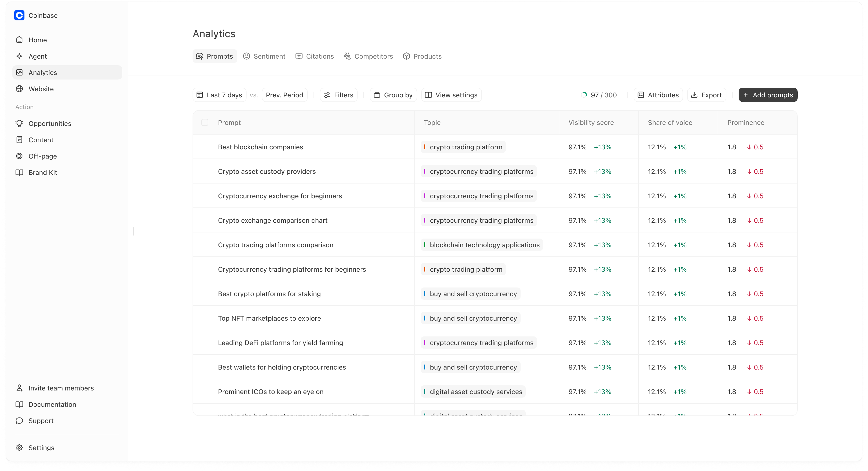Click the Export button
The image size is (868, 471).
tap(706, 95)
